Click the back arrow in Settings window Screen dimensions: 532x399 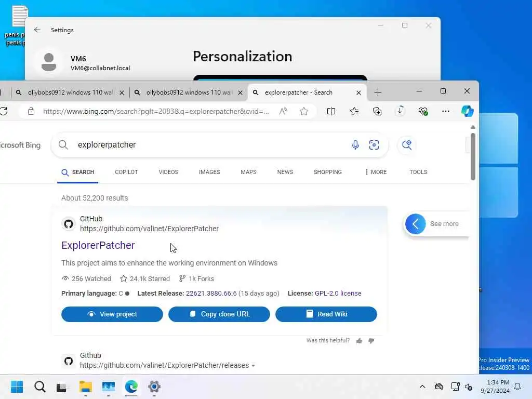pos(37,30)
